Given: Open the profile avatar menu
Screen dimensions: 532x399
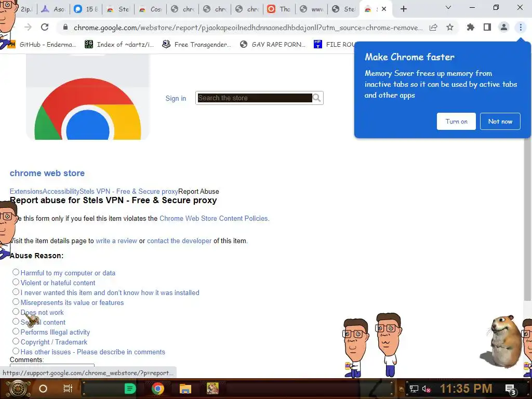Looking at the screenshot, I should tap(504, 27).
